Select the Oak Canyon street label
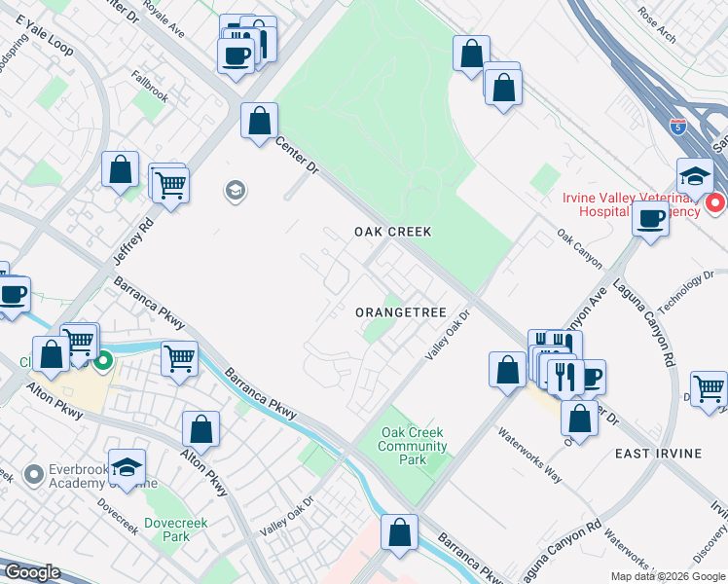728x584 pixels. pyautogui.click(x=579, y=249)
